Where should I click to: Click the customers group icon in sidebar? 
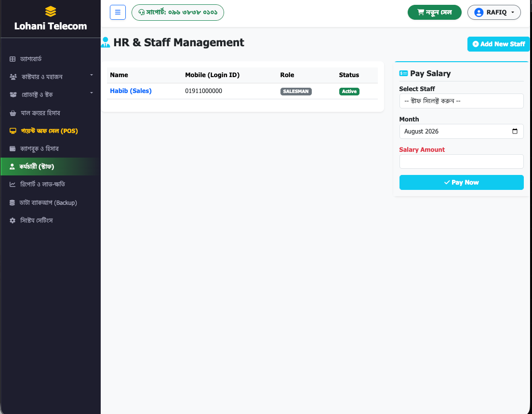[x=13, y=77]
